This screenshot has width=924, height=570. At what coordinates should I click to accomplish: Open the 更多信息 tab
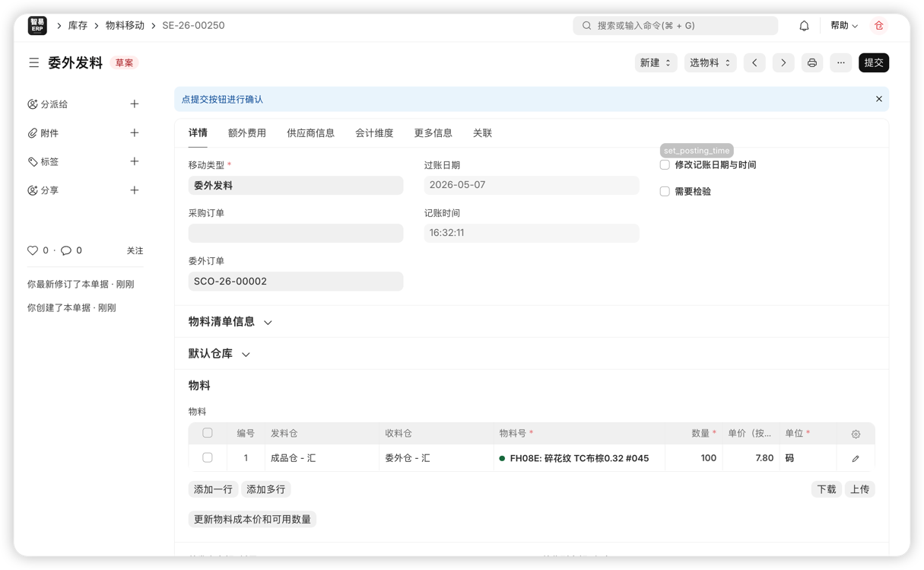[433, 133]
